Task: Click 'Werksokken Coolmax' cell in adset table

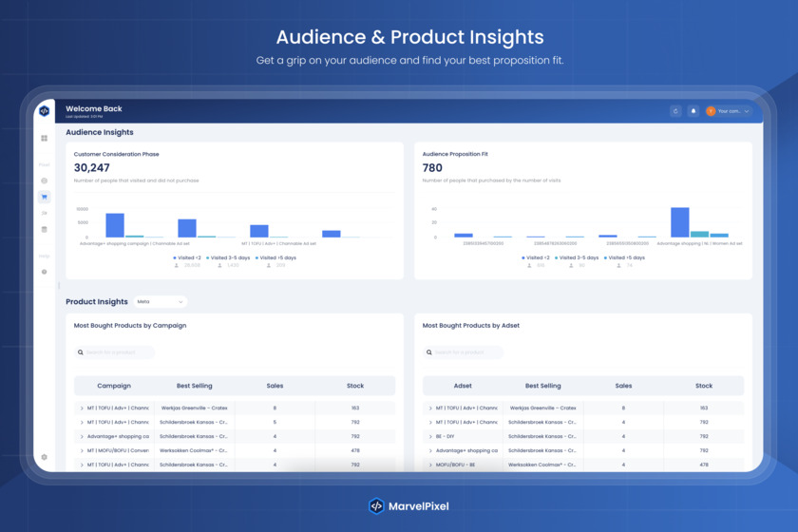Action: (542, 465)
